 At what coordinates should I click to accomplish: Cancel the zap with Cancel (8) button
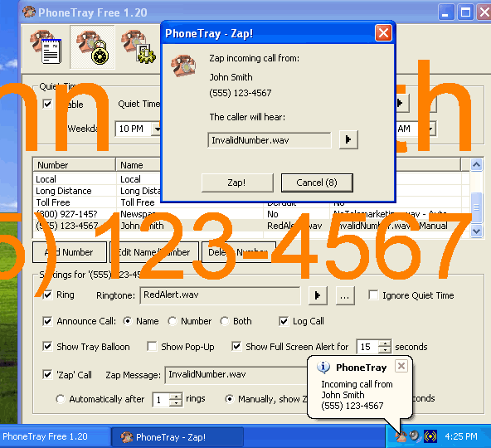317,183
